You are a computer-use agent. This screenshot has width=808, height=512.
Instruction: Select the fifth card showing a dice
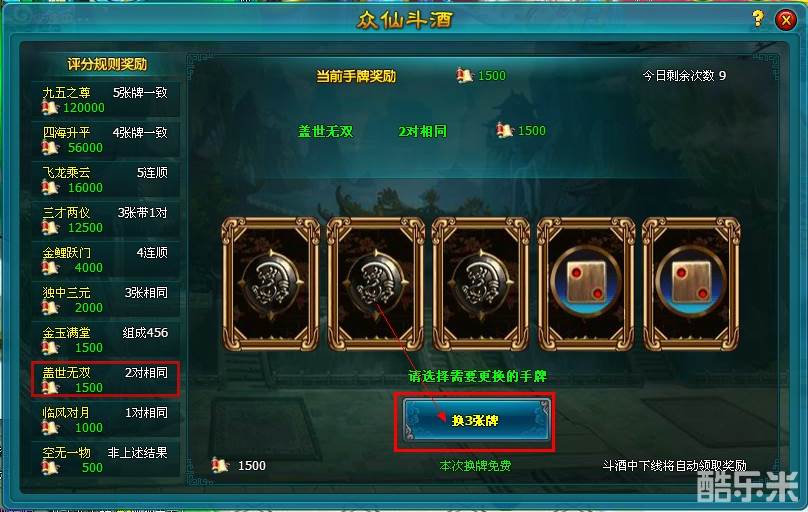click(x=692, y=284)
